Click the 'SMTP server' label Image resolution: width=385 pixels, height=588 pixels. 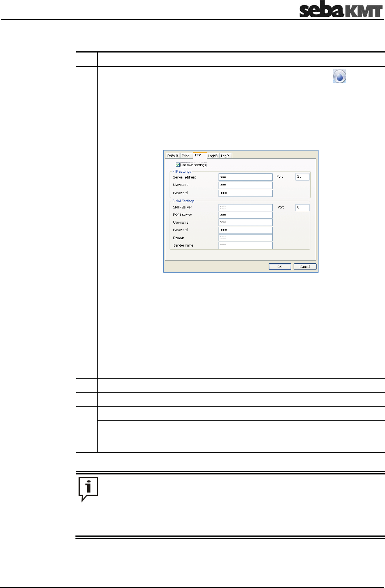click(x=182, y=207)
